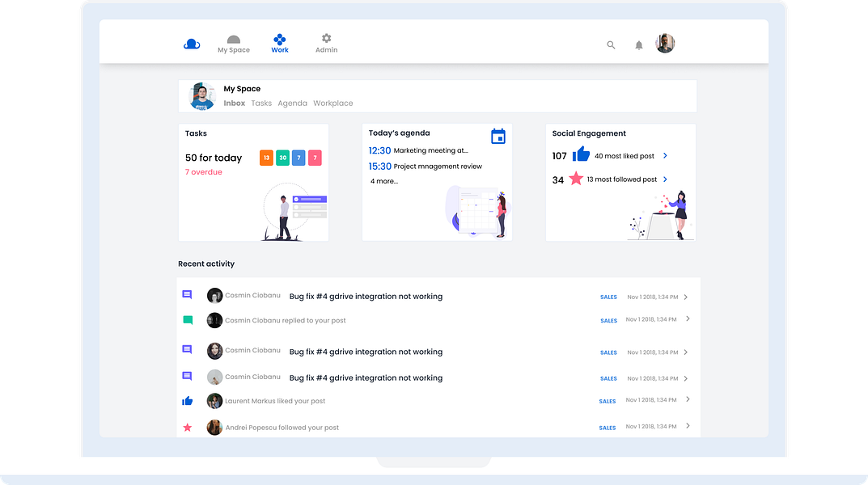The image size is (868, 485).
Task: Click SALES tag on Laurent Markus row
Action: click(x=608, y=402)
